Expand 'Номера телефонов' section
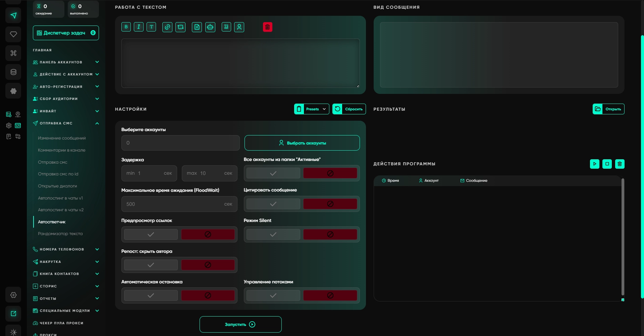This screenshot has height=336, width=644. (66, 249)
